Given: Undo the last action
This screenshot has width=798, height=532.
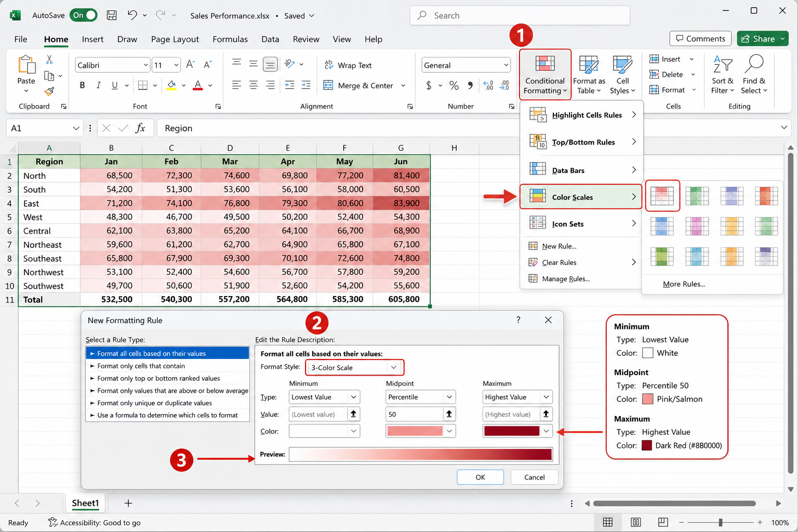Looking at the screenshot, I should click(x=132, y=15).
